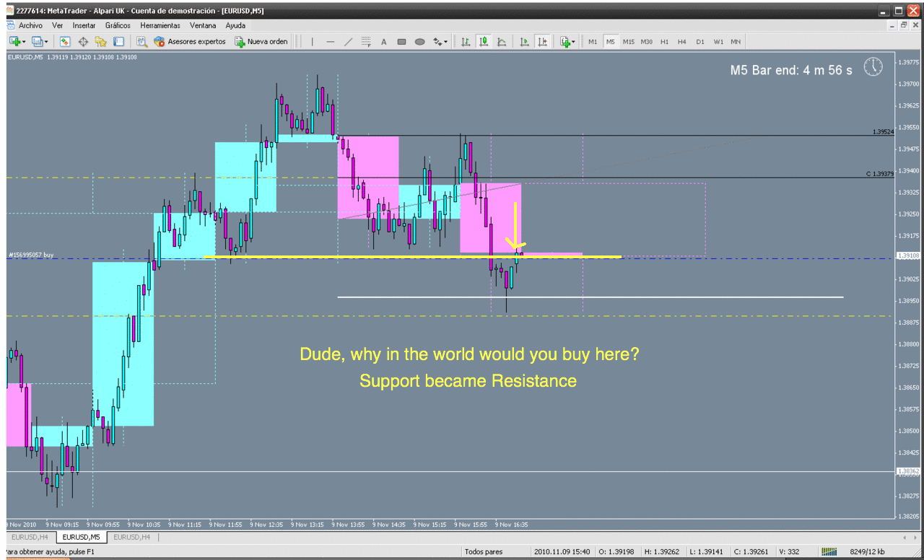Viewport: 924px width, 560px height.
Task: Click the '2010.11.09 15:40' status date
Action: pyautogui.click(x=563, y=552)
